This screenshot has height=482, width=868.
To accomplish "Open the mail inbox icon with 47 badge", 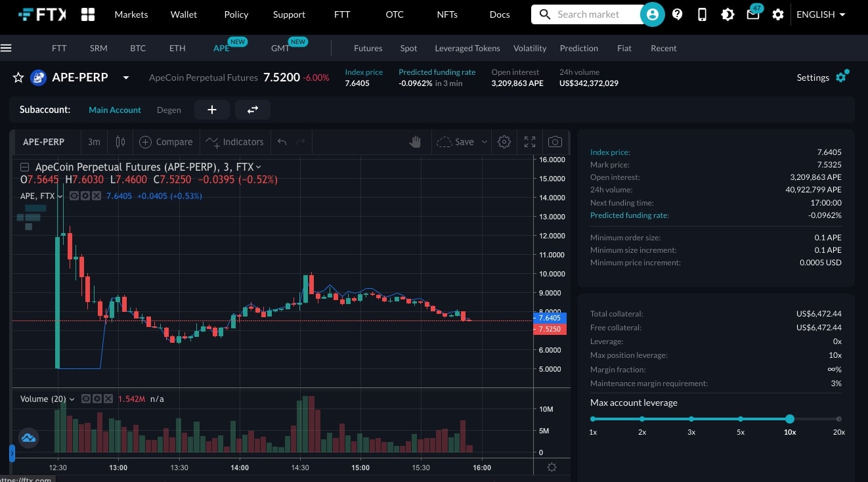I will click(753, 13).
